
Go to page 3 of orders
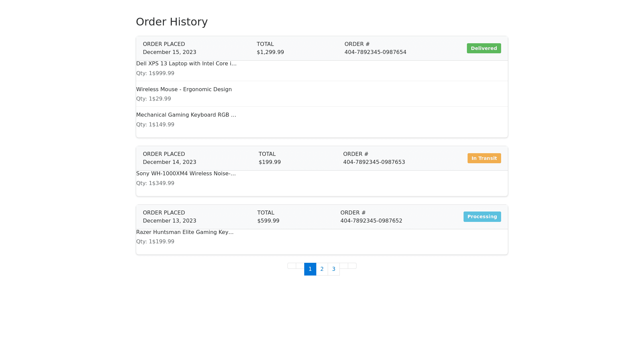click(334, 269)
